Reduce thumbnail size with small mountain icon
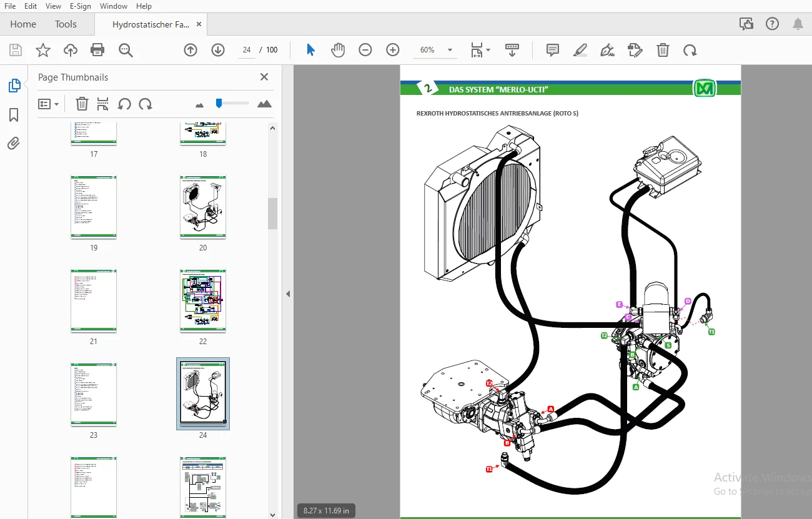The height and width of the screenshot is (519, 812). (200, 105)
